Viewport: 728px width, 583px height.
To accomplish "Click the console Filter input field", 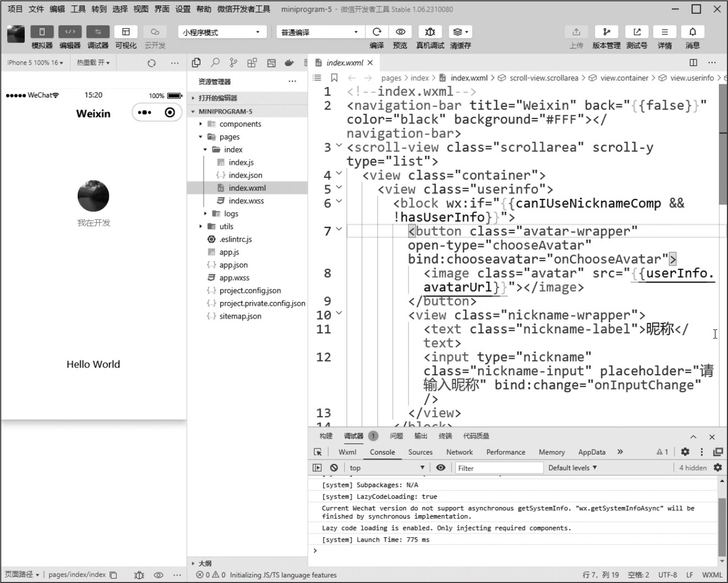I will (x=499, y=468).
